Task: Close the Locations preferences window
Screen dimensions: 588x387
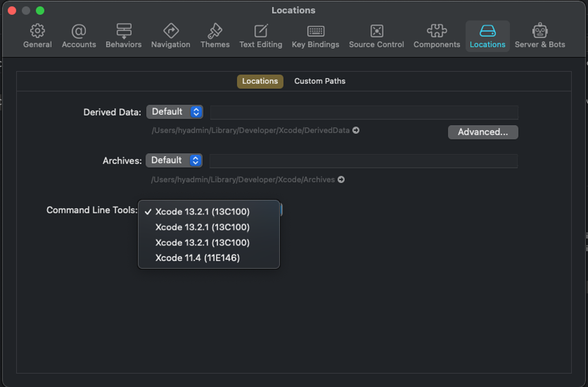Action: (x=12, y=11)
